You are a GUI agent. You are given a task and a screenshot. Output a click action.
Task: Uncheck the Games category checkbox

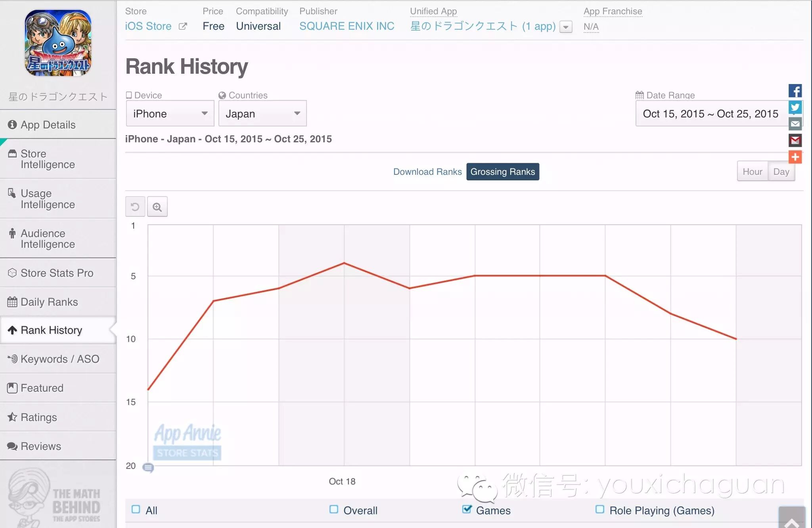pos(467,509)
